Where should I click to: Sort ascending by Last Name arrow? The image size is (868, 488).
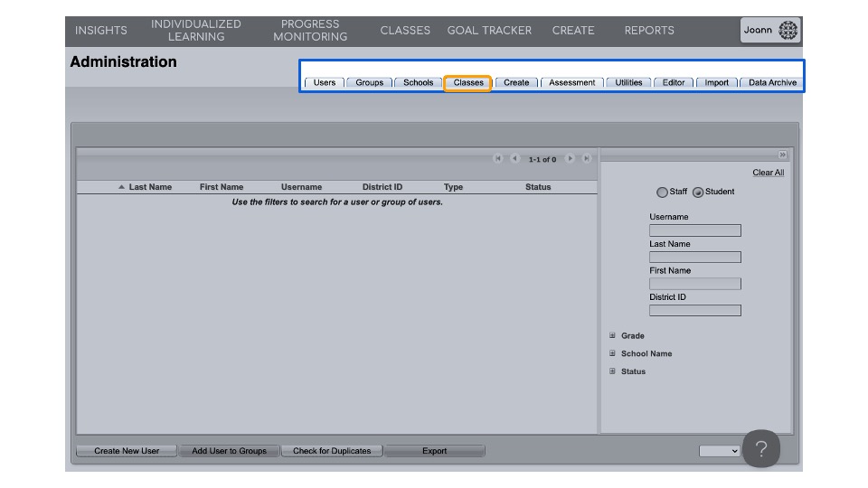121,187
